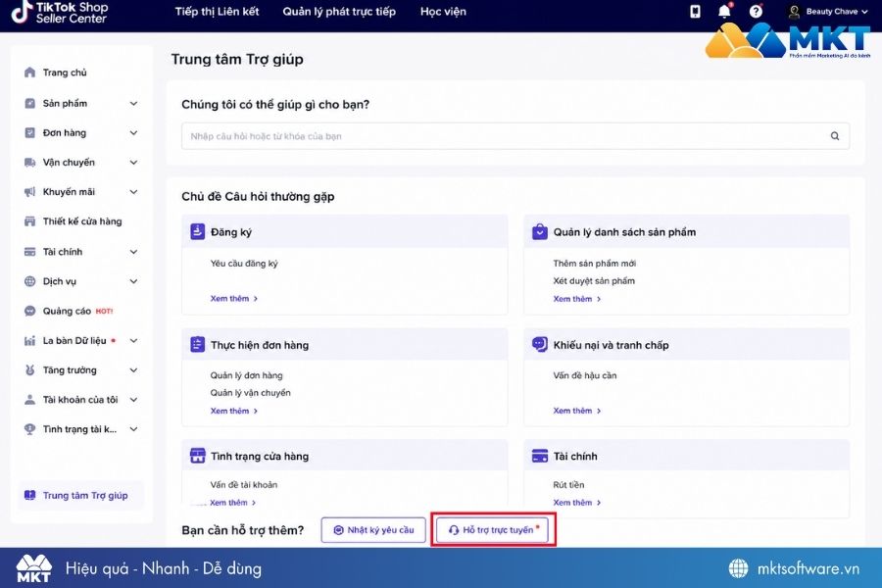The image size is (882, 588).
Task: Click the Dịch vụ globe icon
Action: 29,281
